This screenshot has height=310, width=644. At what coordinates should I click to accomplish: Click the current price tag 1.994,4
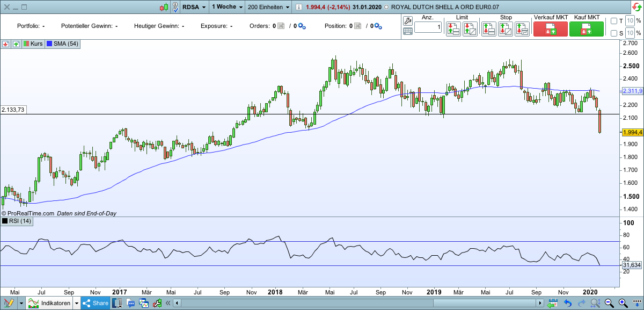(x=633, y=132)
